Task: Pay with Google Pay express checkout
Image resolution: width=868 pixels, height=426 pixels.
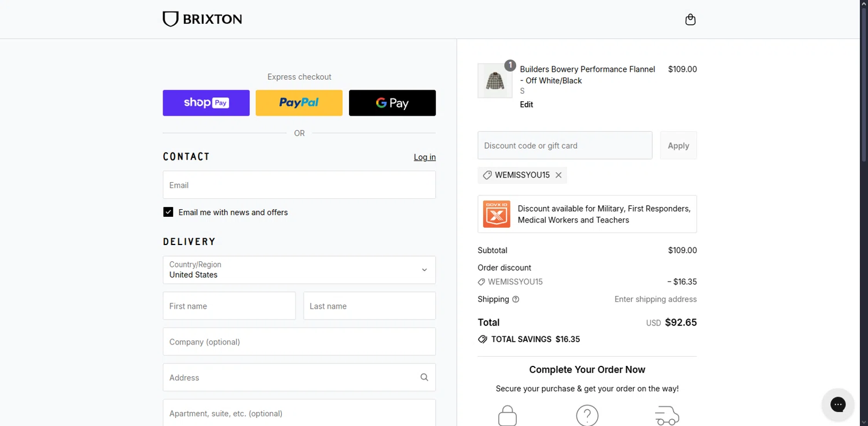Action: coord(392,103)
